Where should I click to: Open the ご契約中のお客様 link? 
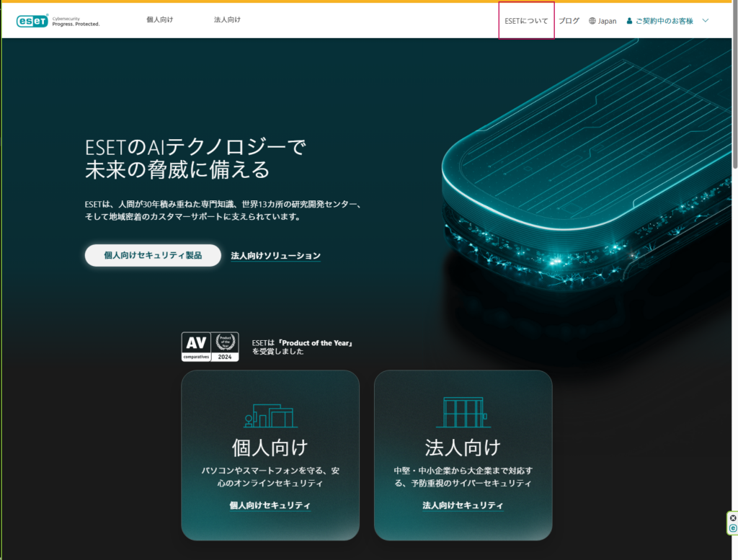point(664,21)
